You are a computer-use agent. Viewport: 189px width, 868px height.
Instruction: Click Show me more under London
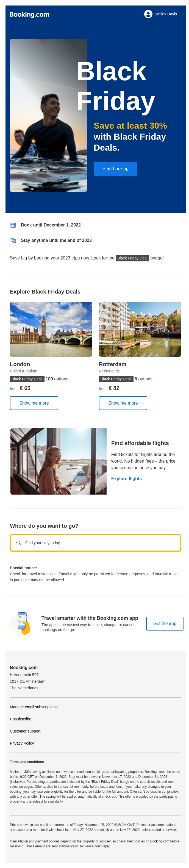point(34,403)
